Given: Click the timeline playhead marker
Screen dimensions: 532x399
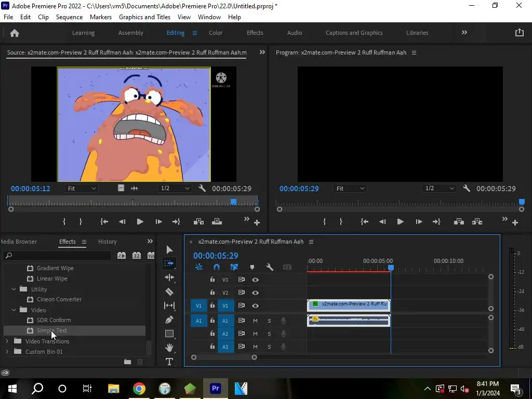Looking at the screenshot, I should click(391, 268).
